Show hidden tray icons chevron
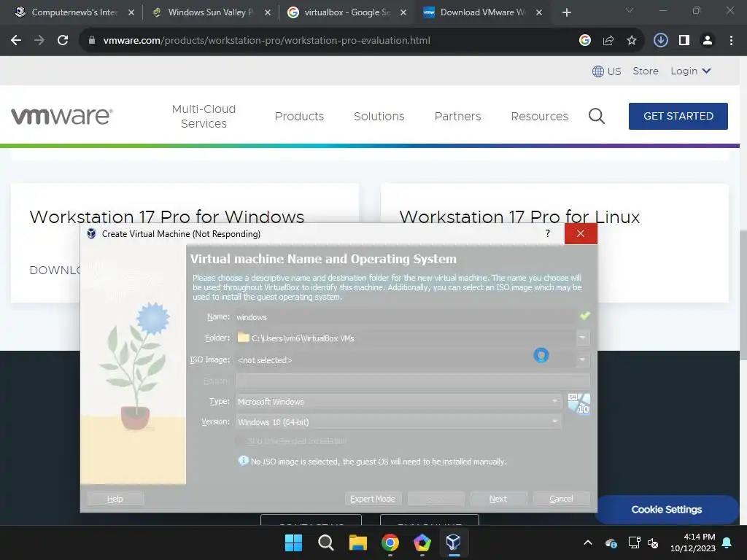Screen dimensions: 747x560 tap(588, 542)
